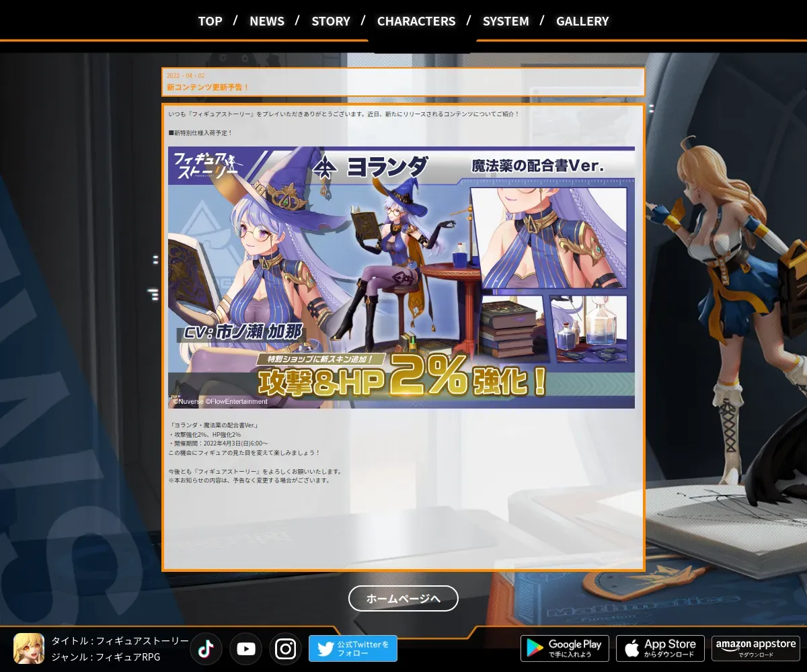Click the game app icon in footer
Screen dimensions: 807x672
(x=29, y=648)
